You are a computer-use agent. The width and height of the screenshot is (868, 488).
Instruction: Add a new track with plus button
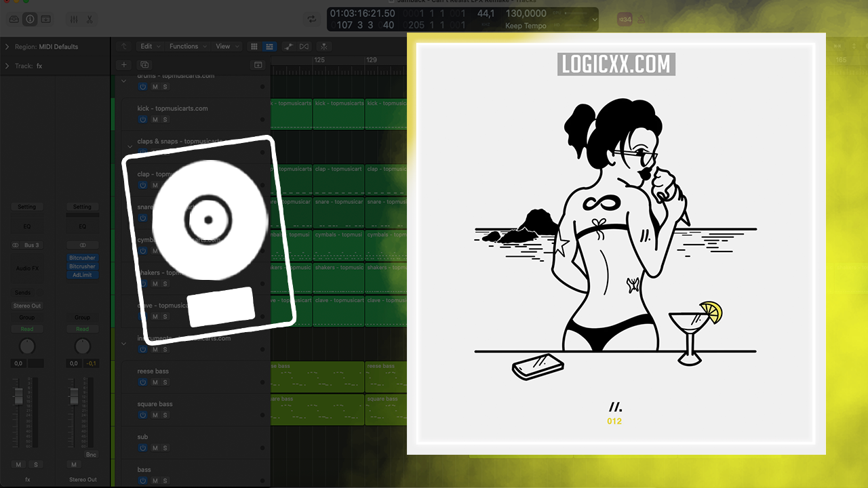[123, 65]
